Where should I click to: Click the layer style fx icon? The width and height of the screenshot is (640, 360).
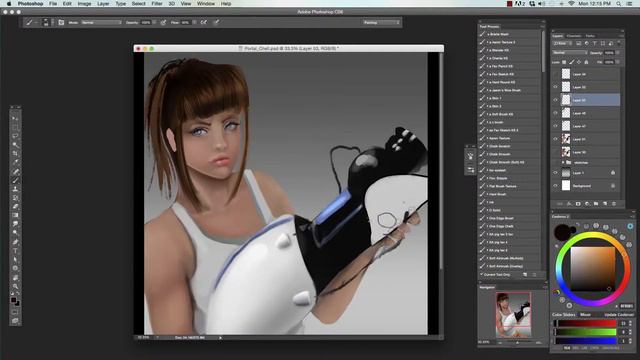point(569,204)
